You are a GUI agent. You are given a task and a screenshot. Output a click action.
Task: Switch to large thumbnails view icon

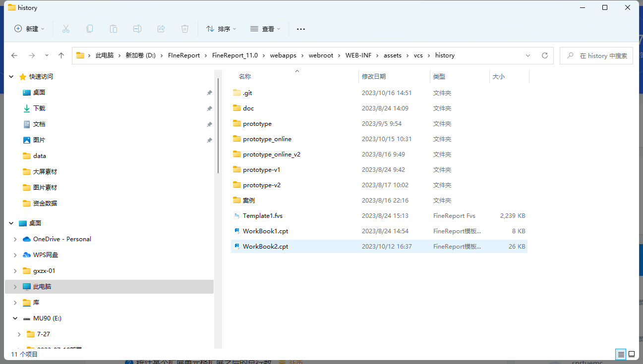(632, 354)
